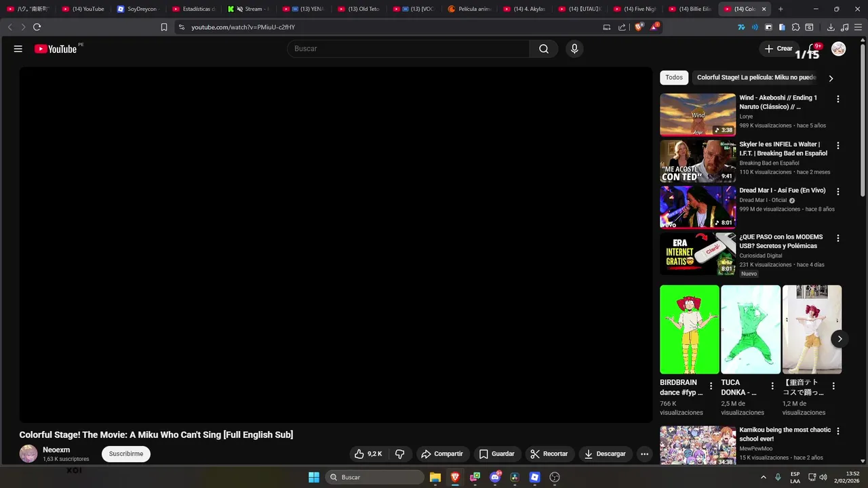Switch to the SoyDreycon tab
Screen dimensions: 868x488
(139, 9)
